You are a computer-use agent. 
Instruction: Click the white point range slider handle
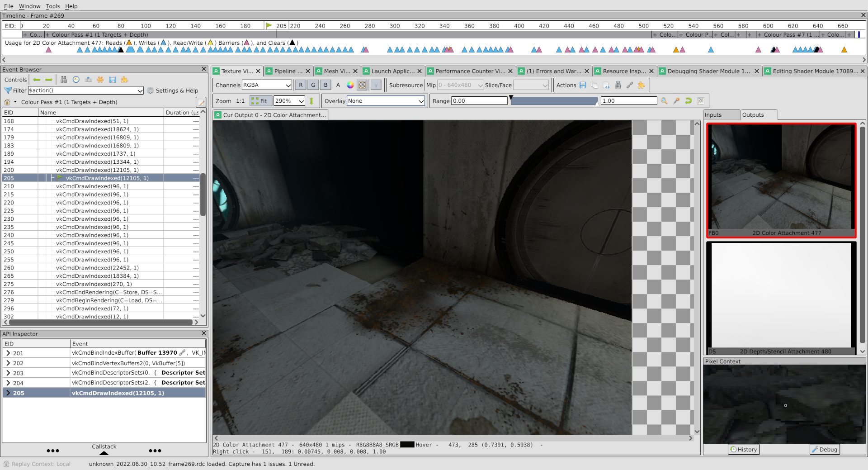tap(597, 104)
